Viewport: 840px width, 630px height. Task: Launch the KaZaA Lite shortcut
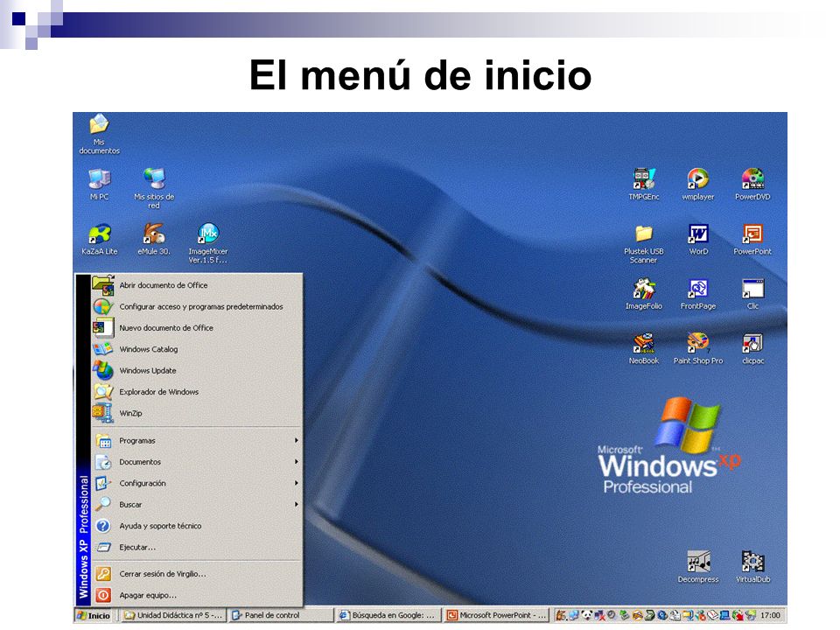pyautogui.click(x=99, y=239)
